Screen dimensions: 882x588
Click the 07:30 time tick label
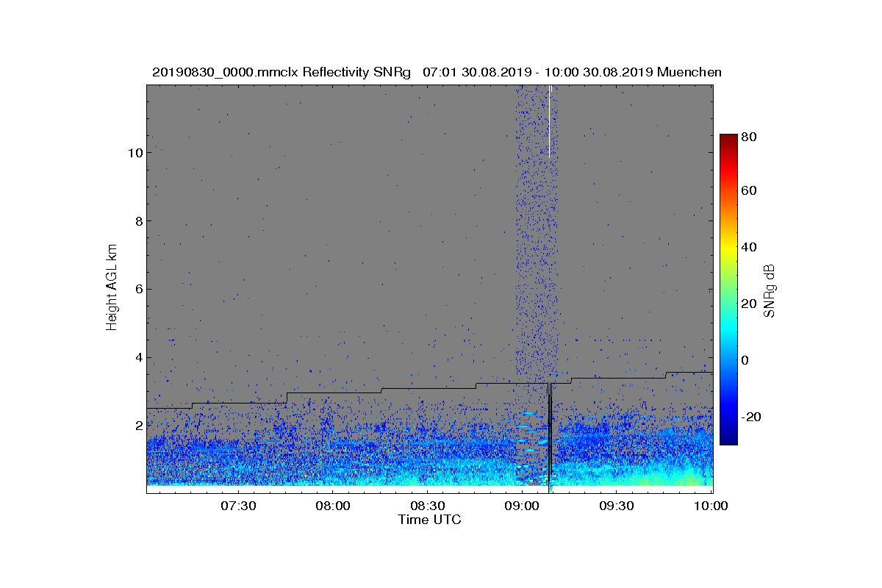click(x=238, y=506)
